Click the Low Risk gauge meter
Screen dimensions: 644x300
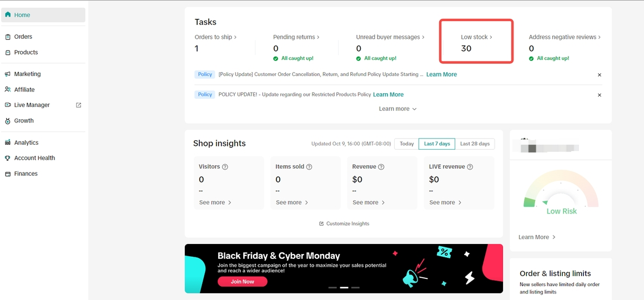(561, 191)
